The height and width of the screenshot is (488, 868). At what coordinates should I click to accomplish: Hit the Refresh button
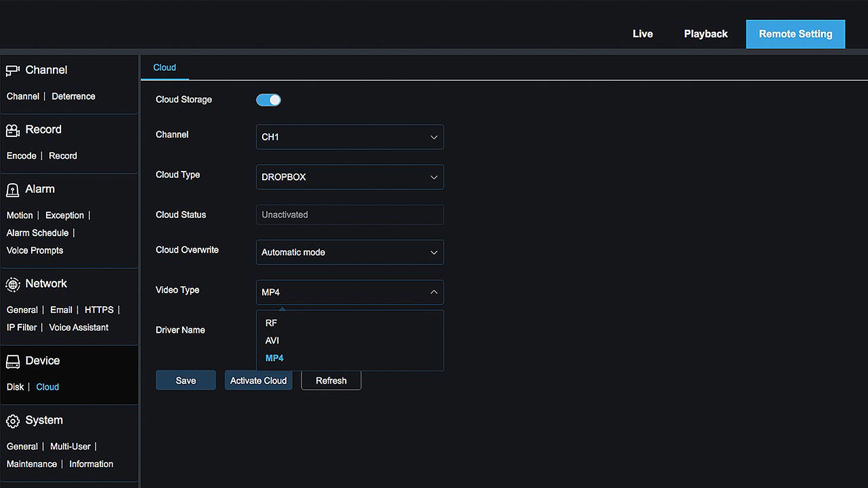pos(331,381)
